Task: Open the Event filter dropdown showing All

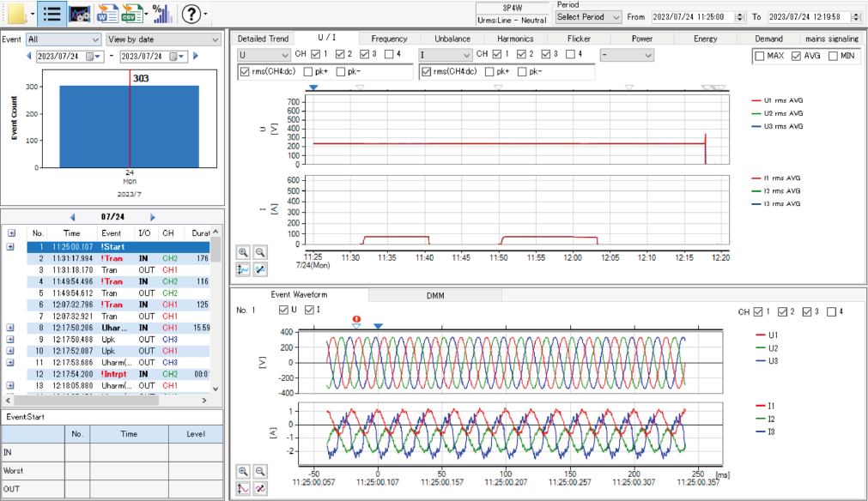Action: (64, 39)
